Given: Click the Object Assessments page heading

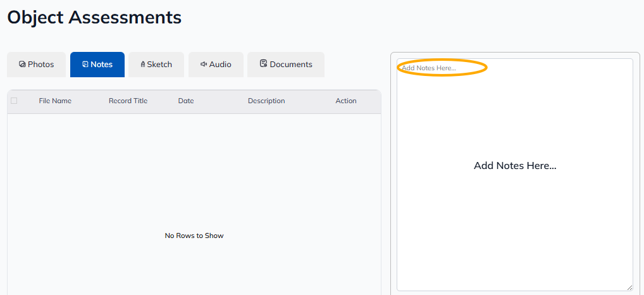Looking at the screenshot, I should coord(94,17).
